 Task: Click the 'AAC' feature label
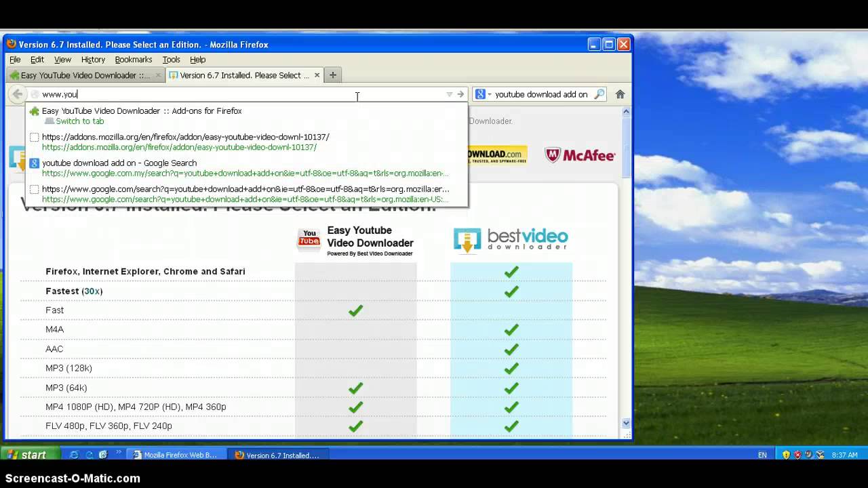54,349
